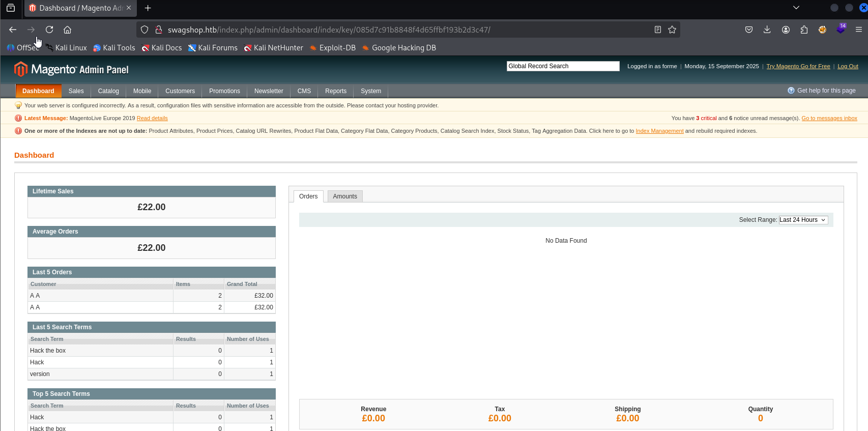Open the Kali Tools bookmark
Viewport: 868px width, 431px height.
click(x=114, y=48)
